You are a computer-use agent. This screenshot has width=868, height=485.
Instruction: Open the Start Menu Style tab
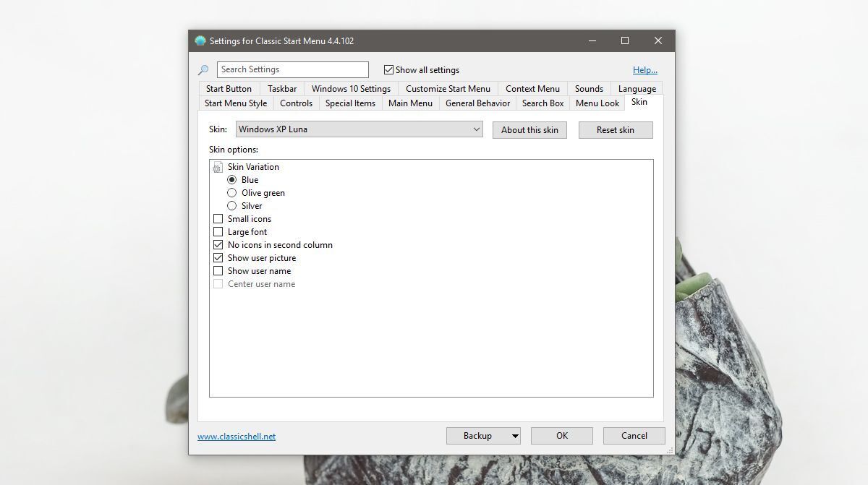235,103
